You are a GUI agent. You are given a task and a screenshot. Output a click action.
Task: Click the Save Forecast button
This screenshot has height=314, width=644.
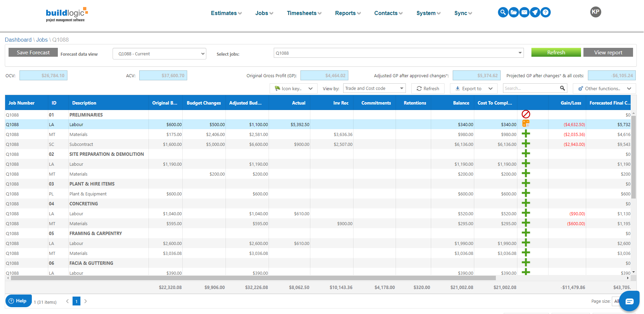click(33, 52)
